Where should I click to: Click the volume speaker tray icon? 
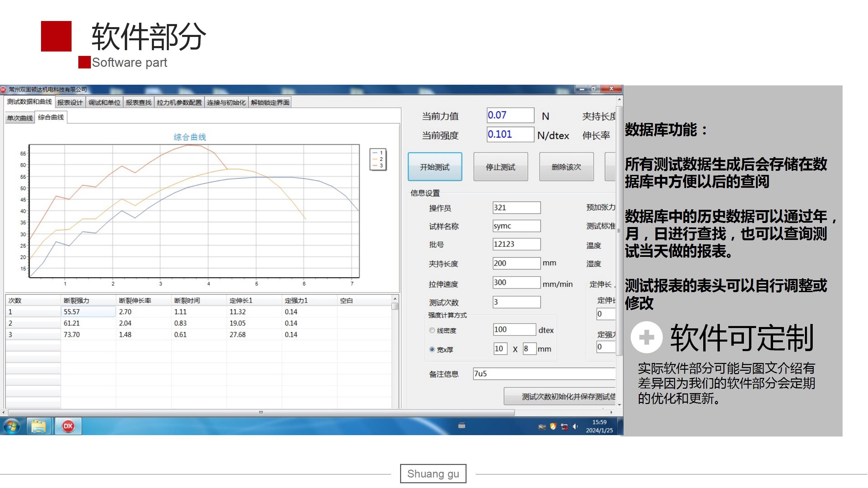point(575,426)
